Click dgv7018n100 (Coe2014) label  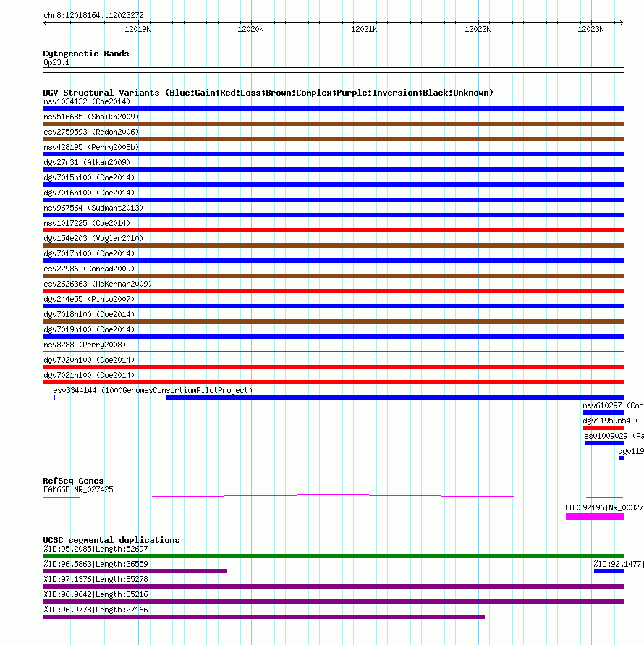[x=89, y=315]
